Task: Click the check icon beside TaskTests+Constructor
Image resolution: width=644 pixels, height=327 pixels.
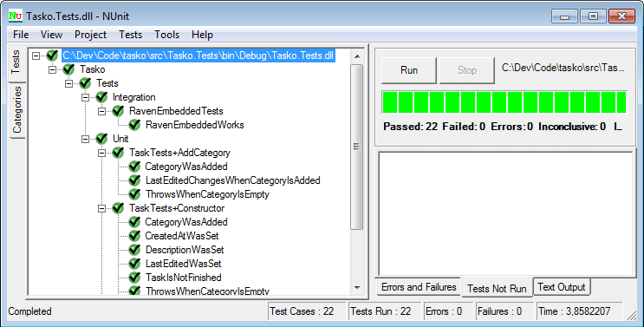Action: pyautogui.click(x=118, y=208)
